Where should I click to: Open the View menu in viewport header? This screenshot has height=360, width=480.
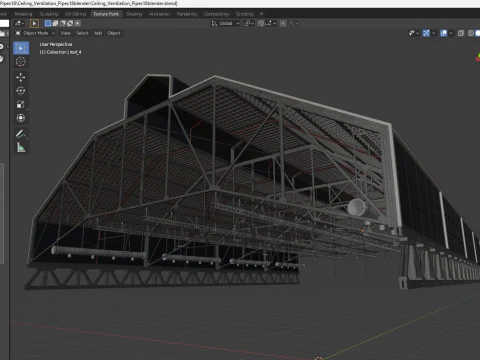point(65,33)
